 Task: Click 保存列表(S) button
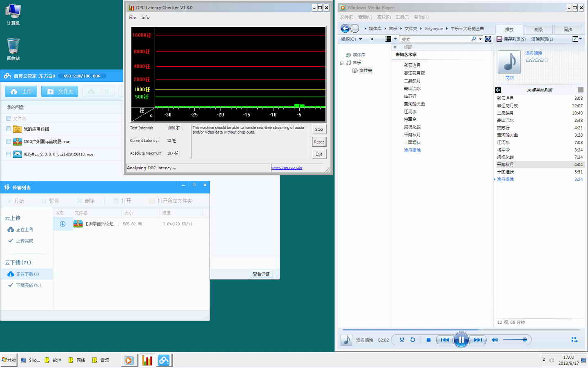coord(511,39)
